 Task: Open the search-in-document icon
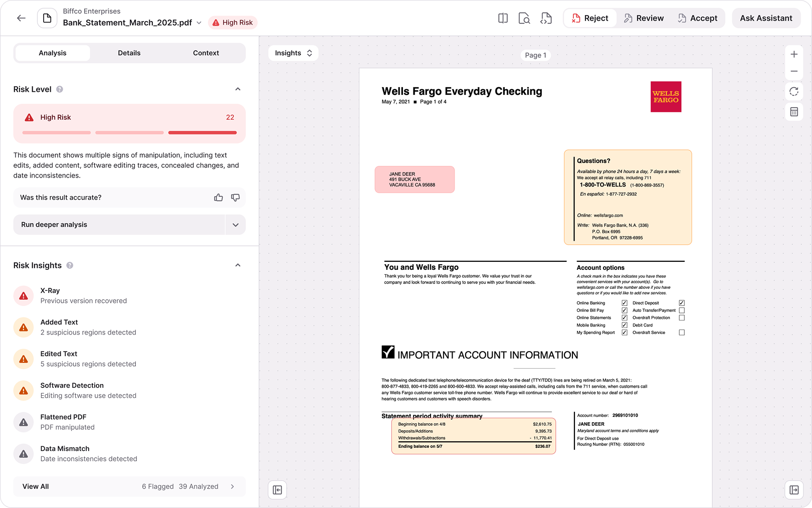(524, 18)
